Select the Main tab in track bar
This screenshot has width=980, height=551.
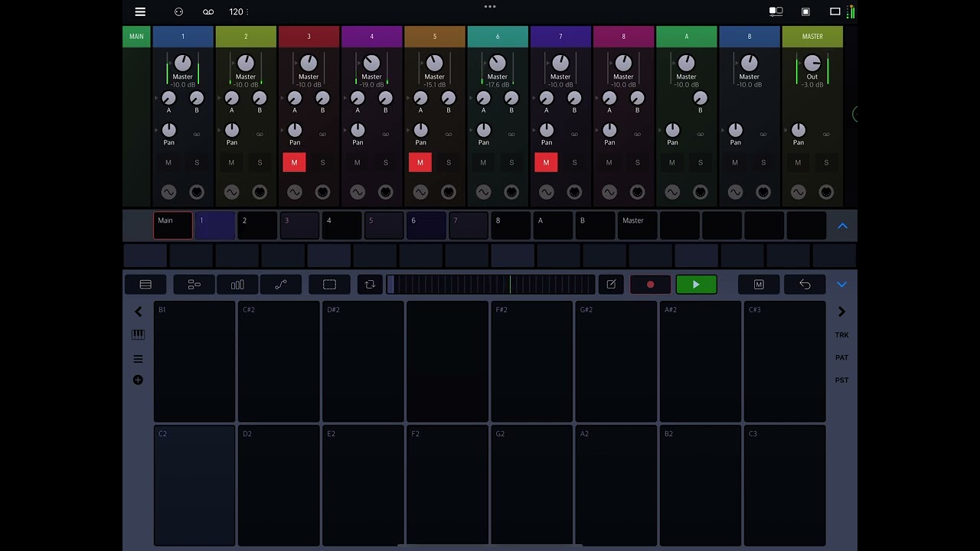pos(173,226)
